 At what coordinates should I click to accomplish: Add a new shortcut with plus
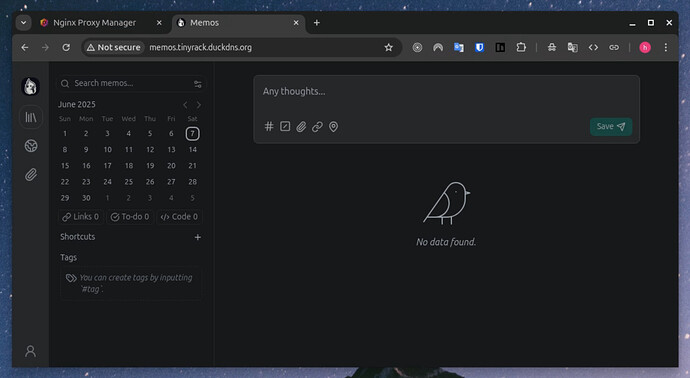(x=198, y=237)
